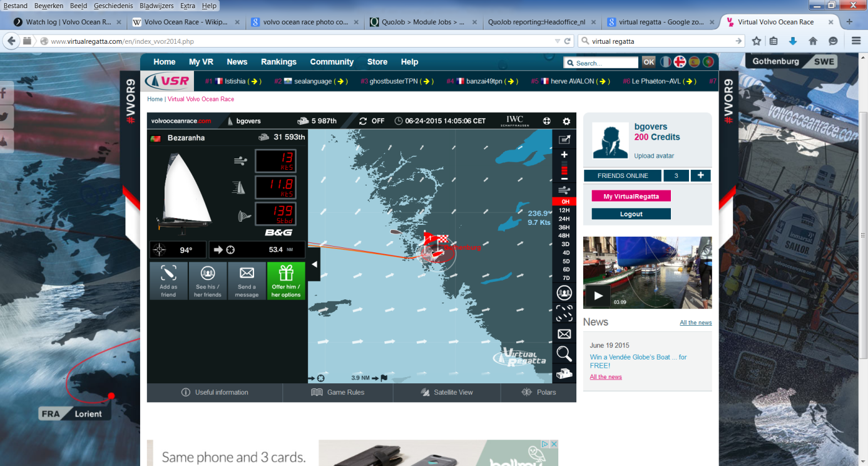Open rankings podium icon
This screenshot has width=868, height=466.
tap(564, 374)
